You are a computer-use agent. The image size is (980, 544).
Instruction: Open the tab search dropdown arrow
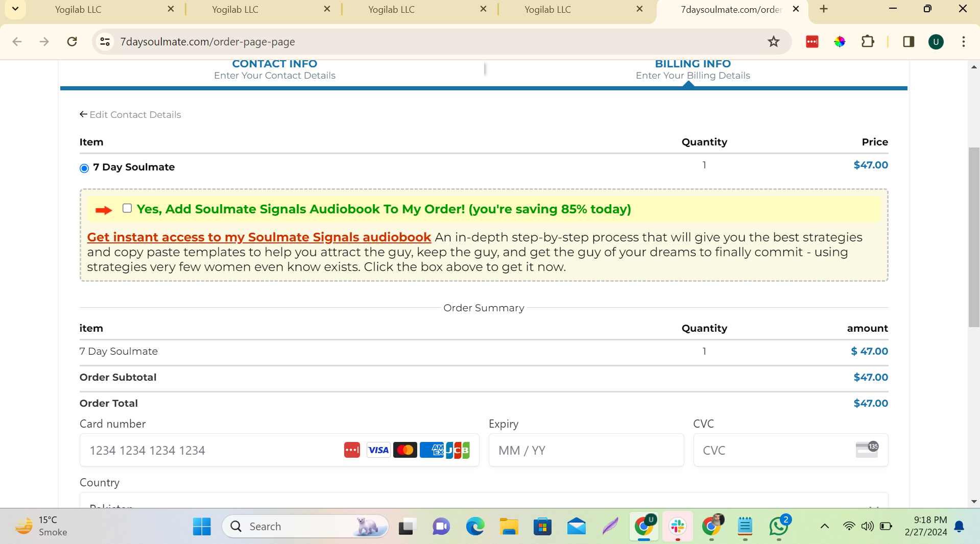[x=15, y=9]
